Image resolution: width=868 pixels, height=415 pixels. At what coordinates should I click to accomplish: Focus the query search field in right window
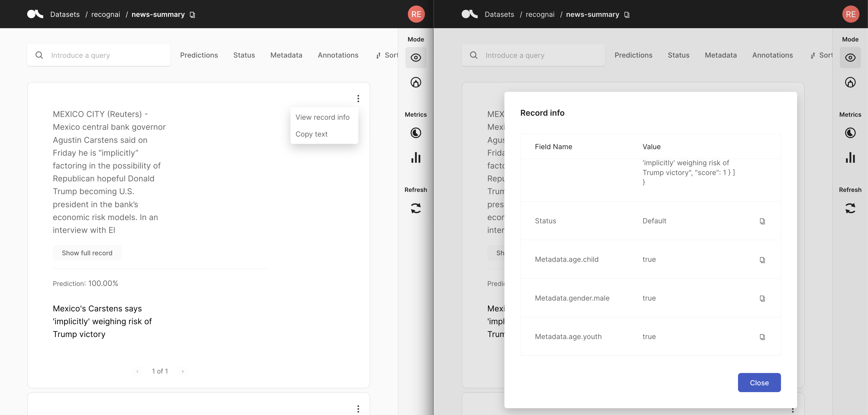click(533, 55)
